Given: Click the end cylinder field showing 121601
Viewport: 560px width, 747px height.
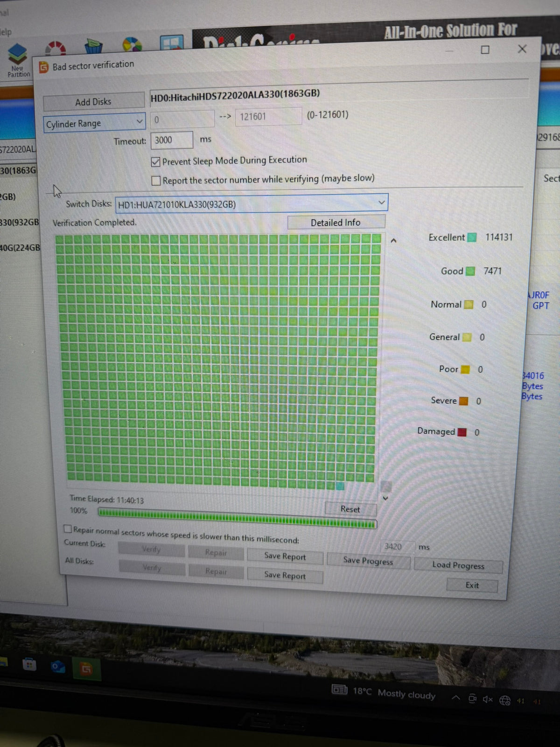Looking at the screenshot, I should click(269, 116).
